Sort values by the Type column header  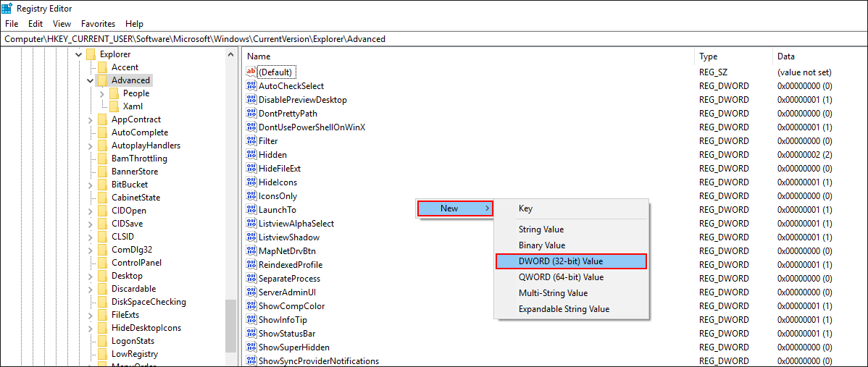[x=733, y=56]
